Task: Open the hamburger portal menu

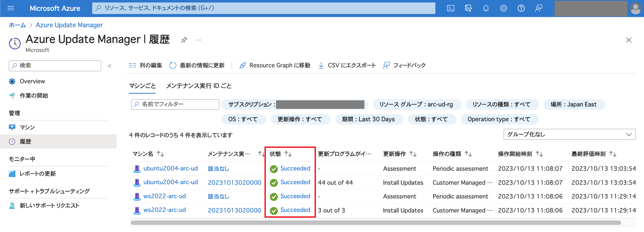Action: pyautogui.click(x=11, y=8)
